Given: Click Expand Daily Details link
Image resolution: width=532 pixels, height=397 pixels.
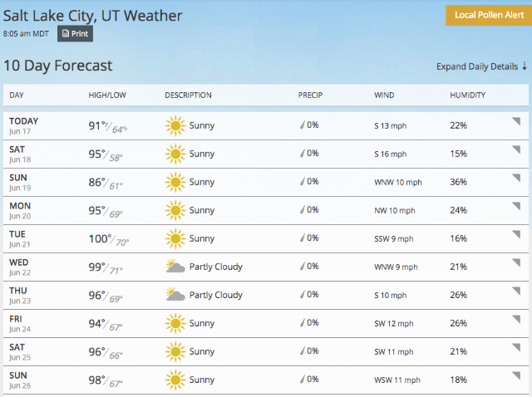Looking at the screenshot, I should click(x=481, y=66).
